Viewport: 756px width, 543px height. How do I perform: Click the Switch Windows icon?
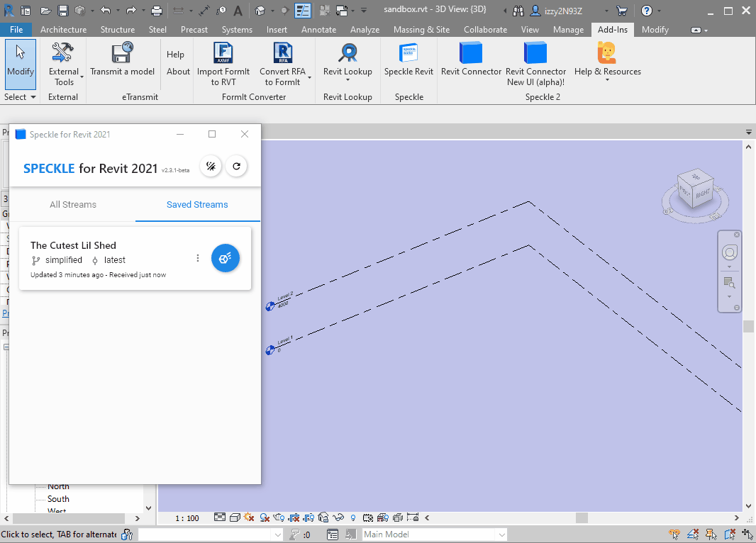tap(342, 10)
